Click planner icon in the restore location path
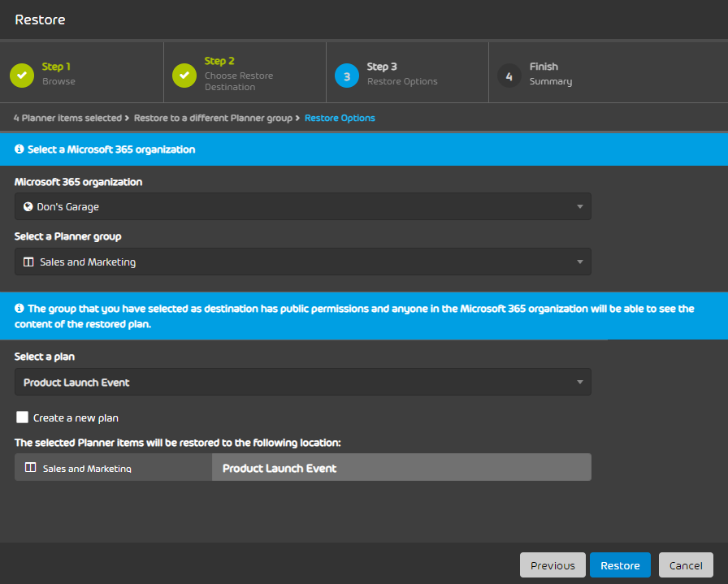The width and height of the screenshot is (728, 584). coord(30,468)
